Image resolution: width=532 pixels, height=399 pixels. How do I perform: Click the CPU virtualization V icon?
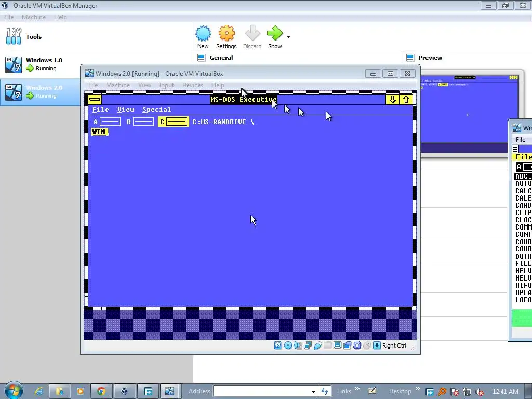(x=357, y=345)
